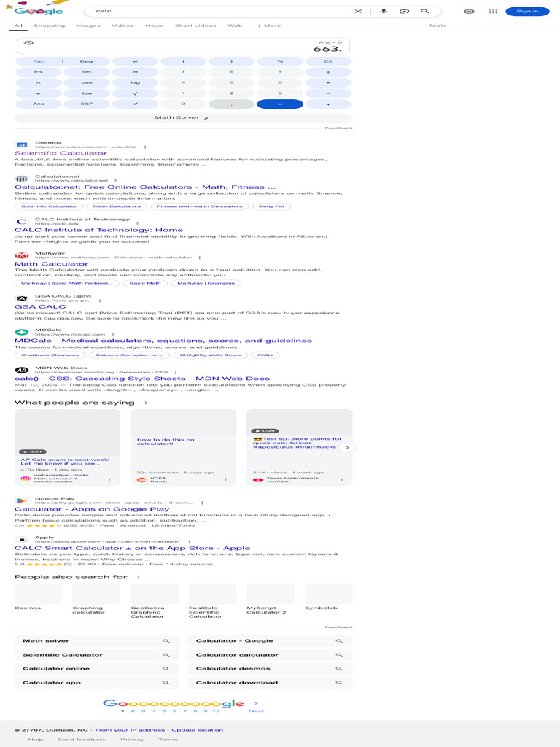Switch to the Shopping tab
The image size is (560, 747).
pyautogui.click(x=50, y=26)
